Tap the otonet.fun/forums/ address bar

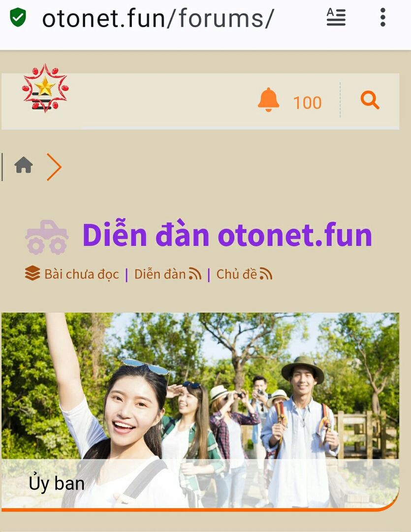(x=158, y=18)
